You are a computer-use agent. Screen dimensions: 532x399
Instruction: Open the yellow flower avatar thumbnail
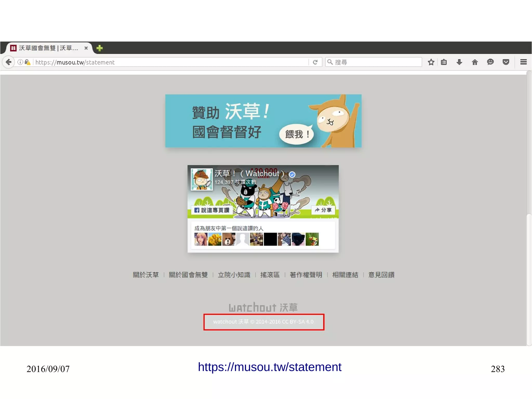coord(215,239)
